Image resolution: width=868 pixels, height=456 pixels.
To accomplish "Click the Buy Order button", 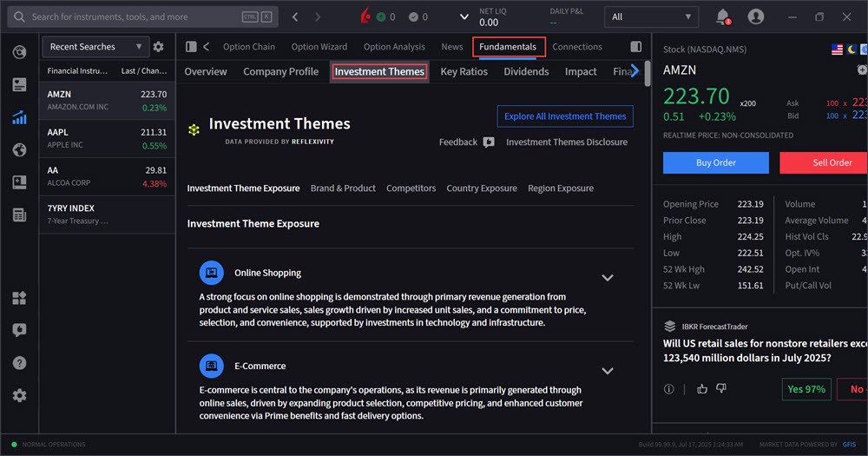I will 715,162.
